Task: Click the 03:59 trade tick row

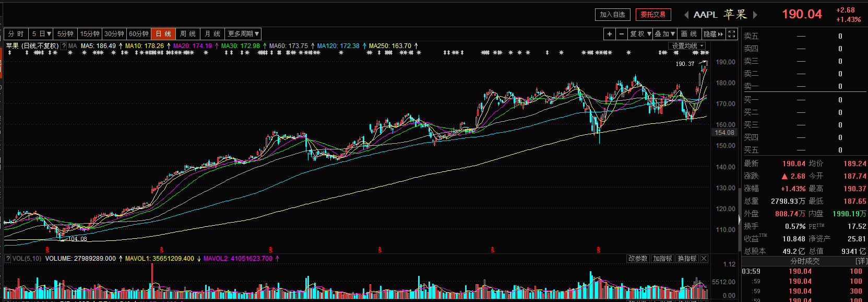Action: pyautogui.click(x=804, y=271)
